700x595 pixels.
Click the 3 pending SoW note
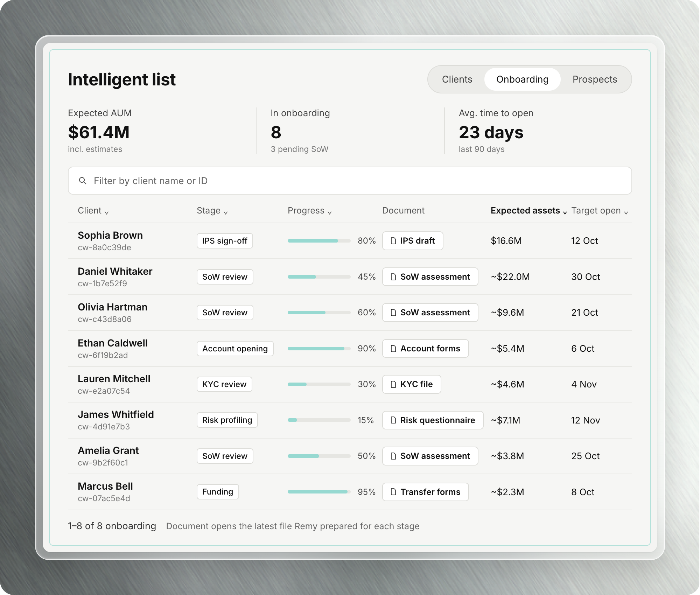click(300, 149)
